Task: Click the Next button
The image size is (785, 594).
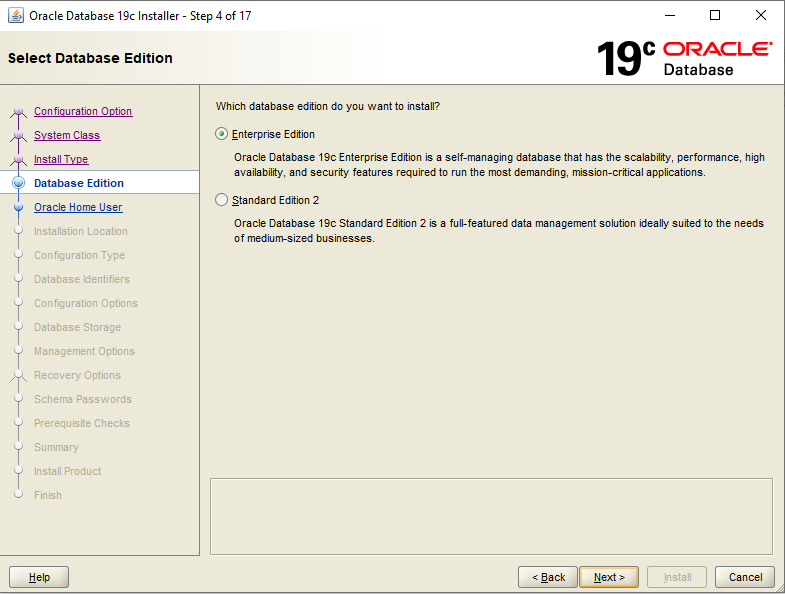Action: pyautogui.click(x=609, y=577)
